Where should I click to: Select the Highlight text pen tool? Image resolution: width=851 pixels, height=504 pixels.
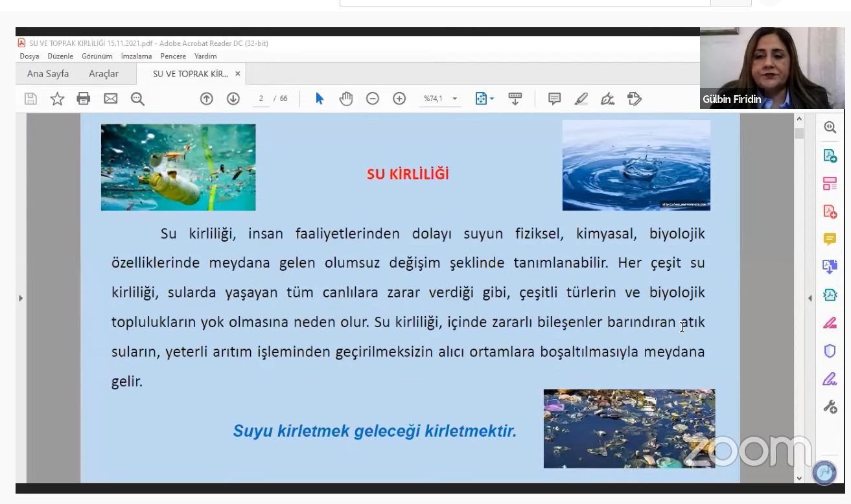tap(581, 98)
